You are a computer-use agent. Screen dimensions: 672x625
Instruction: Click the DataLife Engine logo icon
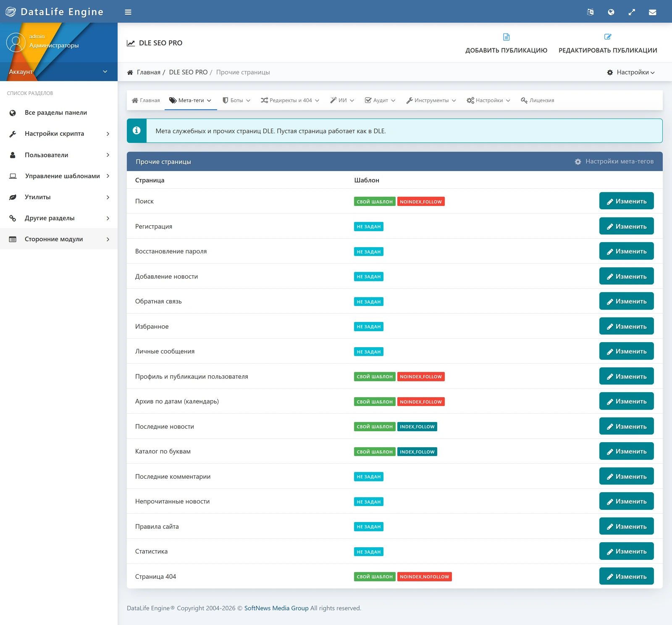coord(10,12)
